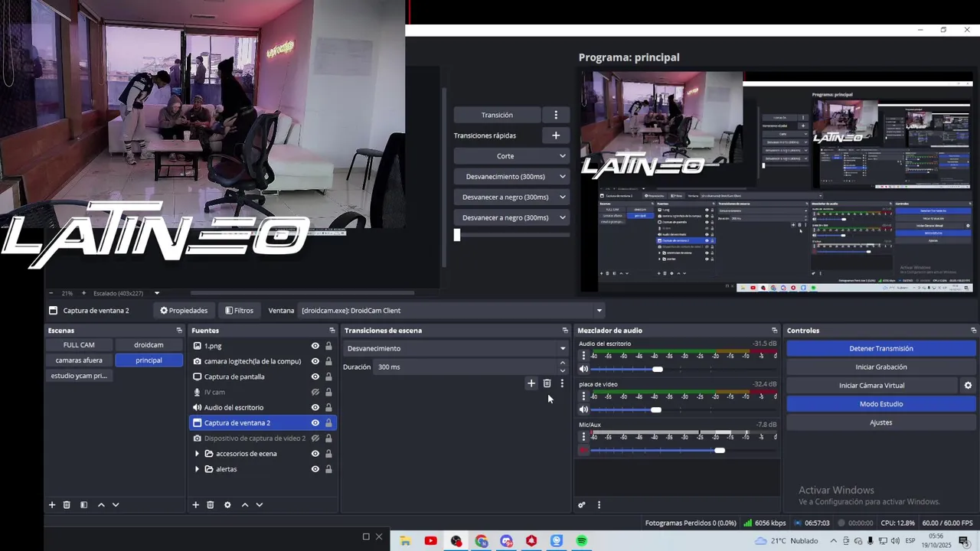Image resolution: width=980 pixels, height=551 pixels.
Task: Click Iniciar Cámara Virtual button
Action: point(872,386)
